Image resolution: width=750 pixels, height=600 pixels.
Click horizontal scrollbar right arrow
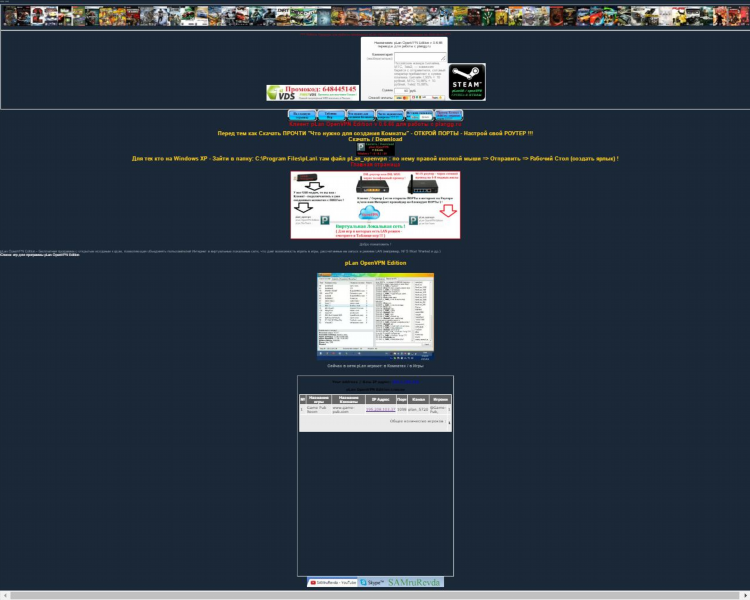click(745, 596)
